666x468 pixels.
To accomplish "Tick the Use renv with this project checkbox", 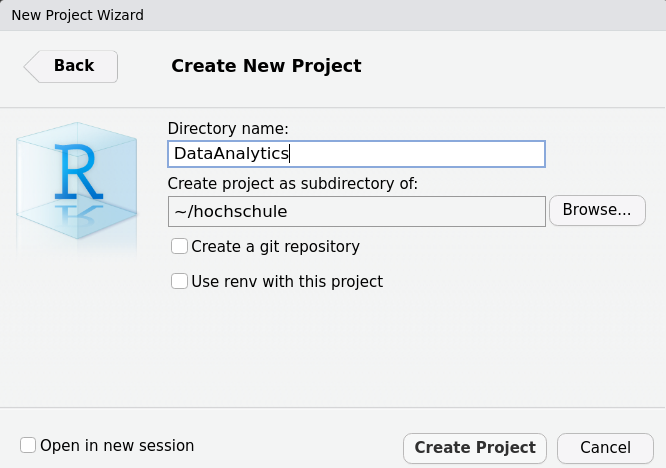I will click(180, 282).
